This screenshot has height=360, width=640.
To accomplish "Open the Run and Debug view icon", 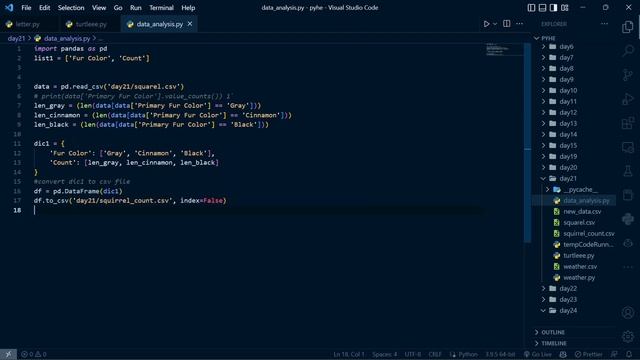I will [628, 99].
